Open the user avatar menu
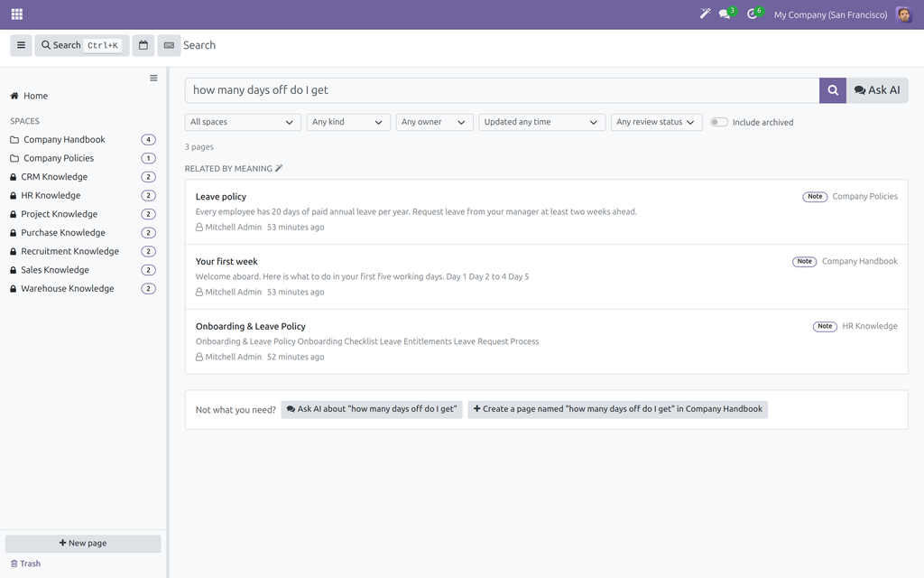The image size is (924, 578). pos(903,14)
